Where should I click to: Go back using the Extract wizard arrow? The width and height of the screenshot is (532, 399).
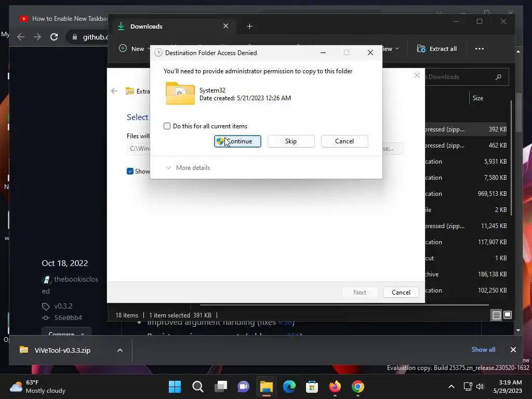pos(114,91)
